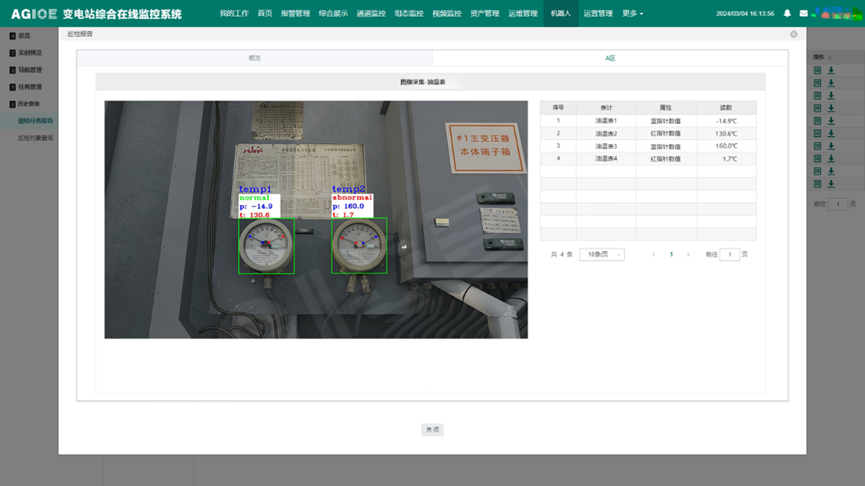Click the notification bell icon
Viewport: 865px width, 486px height.
pyautogui.click(x=787, y=14)
